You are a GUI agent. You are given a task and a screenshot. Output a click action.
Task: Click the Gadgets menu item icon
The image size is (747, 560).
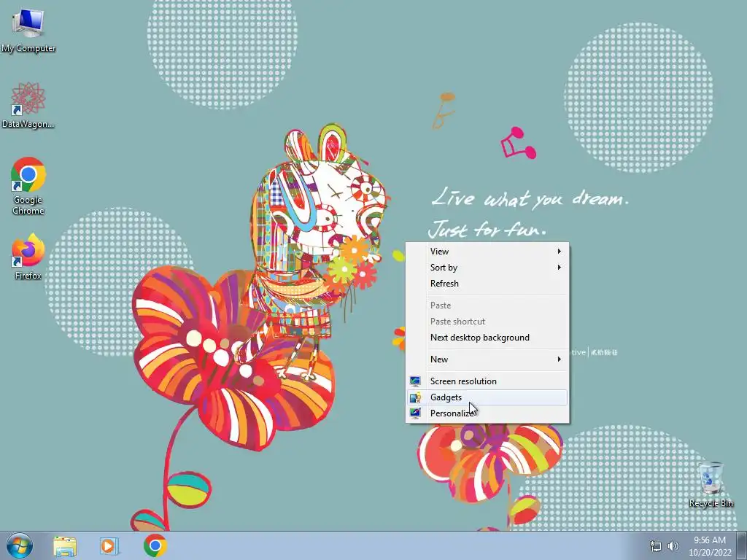coord(415,397)
